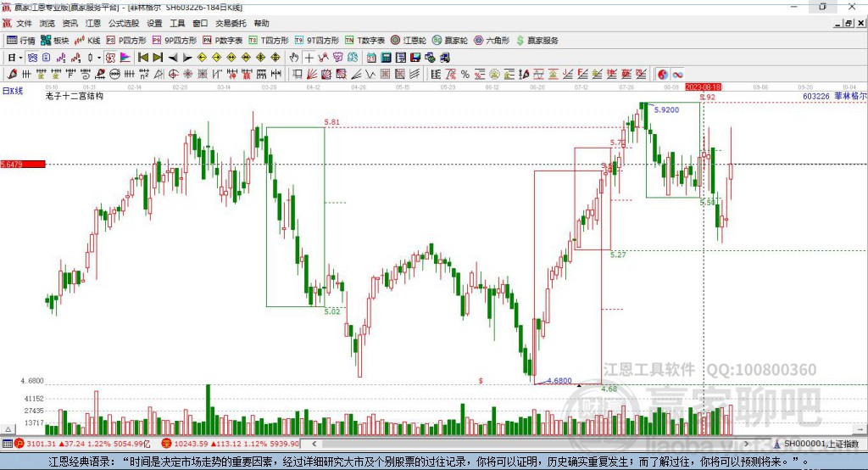Click the highlighted 2023-08-18 date marker
The width and height of the screenshot is (868, 470).
(703, 87)
